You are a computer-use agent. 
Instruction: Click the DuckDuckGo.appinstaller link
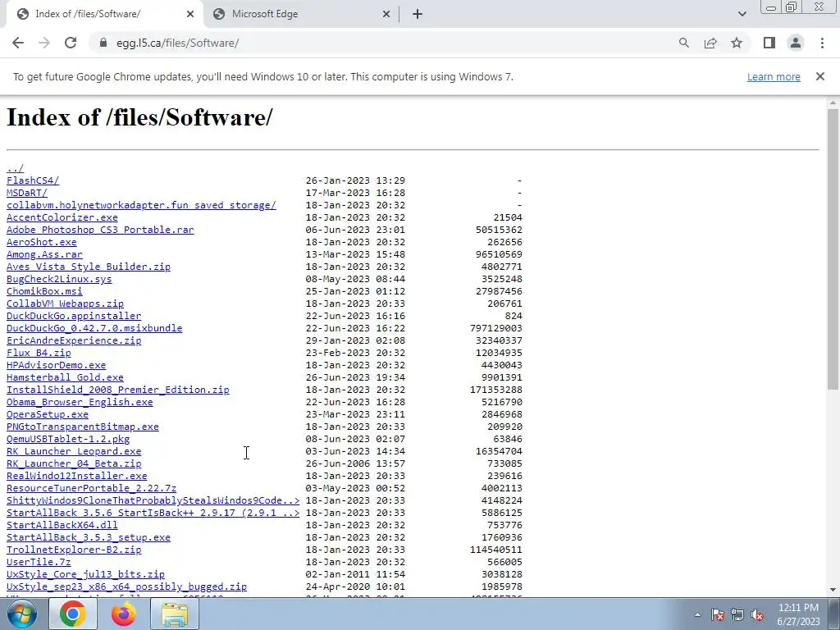coord(74,316)
